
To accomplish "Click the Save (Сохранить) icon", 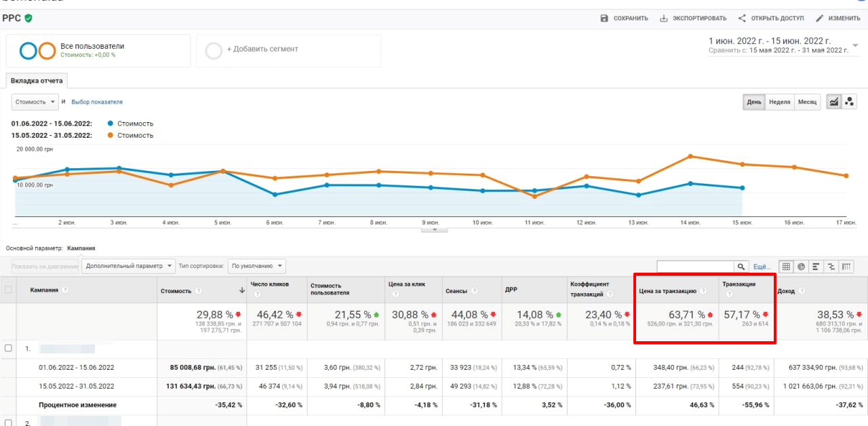I will pyautogui.click(x=604, y=18).
